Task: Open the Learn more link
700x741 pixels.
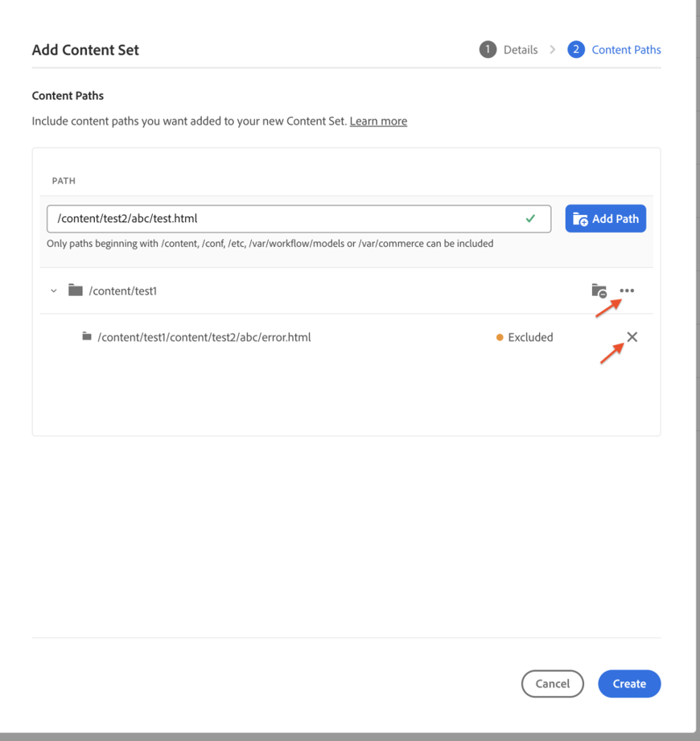Action: pos(378,121)
